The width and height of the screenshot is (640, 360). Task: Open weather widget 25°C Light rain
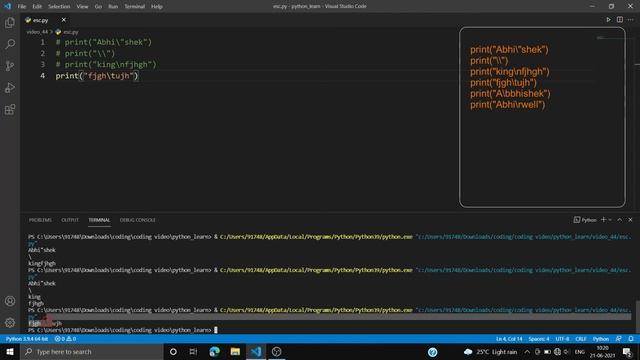pos(491,352)
